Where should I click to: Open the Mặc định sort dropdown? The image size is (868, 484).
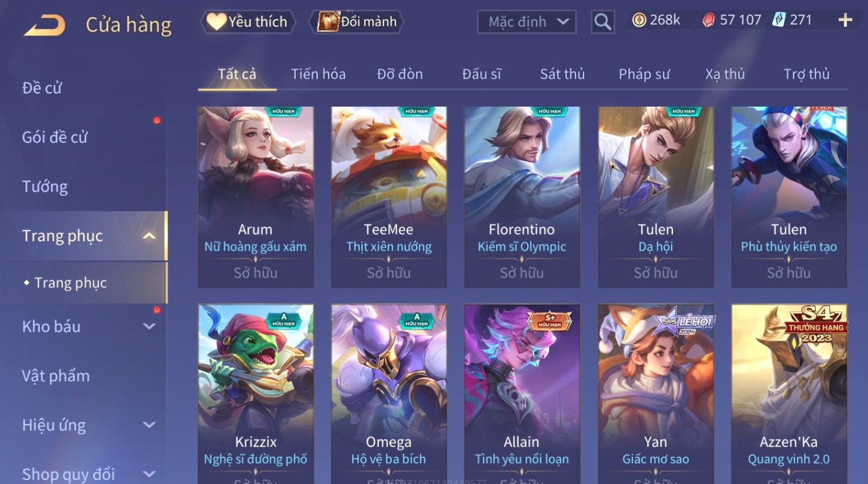pyautogui.click(x=526, y=22)
